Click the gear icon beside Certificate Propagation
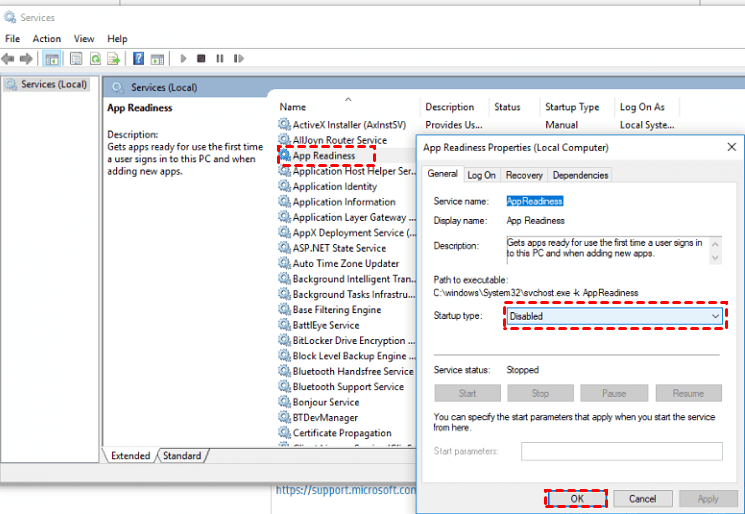Viewport: 745px width, 514px height. pos(284,433)
